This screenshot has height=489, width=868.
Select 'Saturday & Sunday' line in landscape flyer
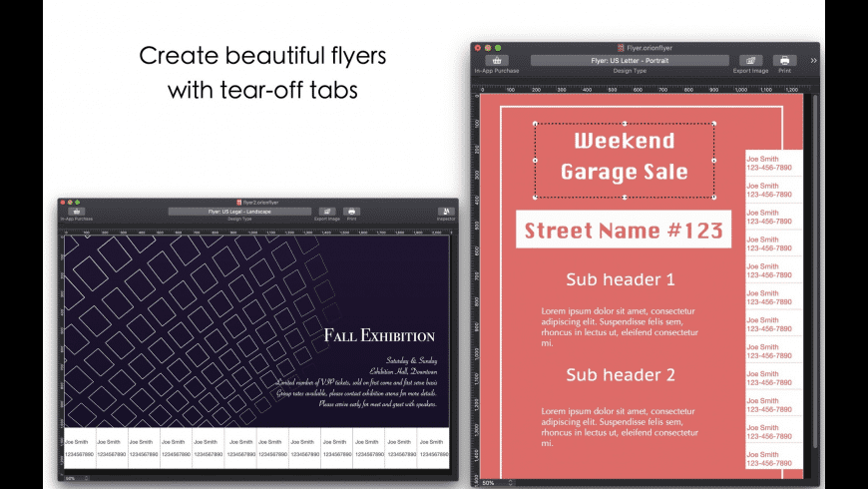411,360
